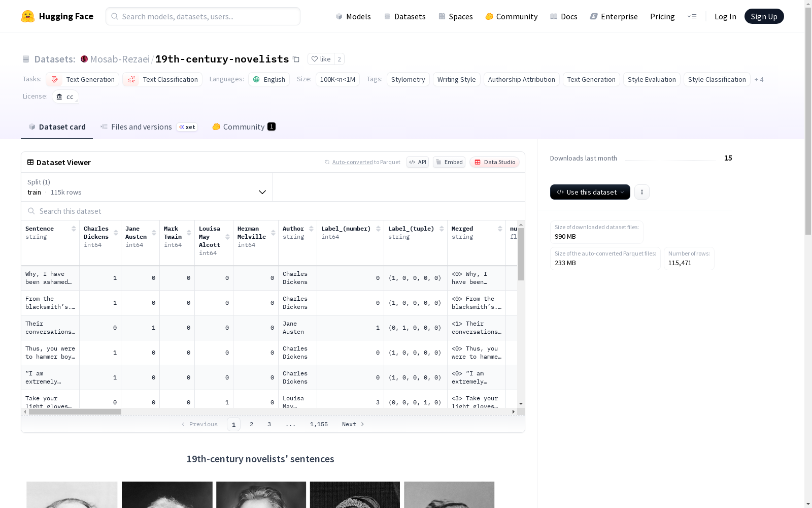Sort the Merged column
This screenshot has width=812, height=508.
pyautogui.click(x=500, y=229)
